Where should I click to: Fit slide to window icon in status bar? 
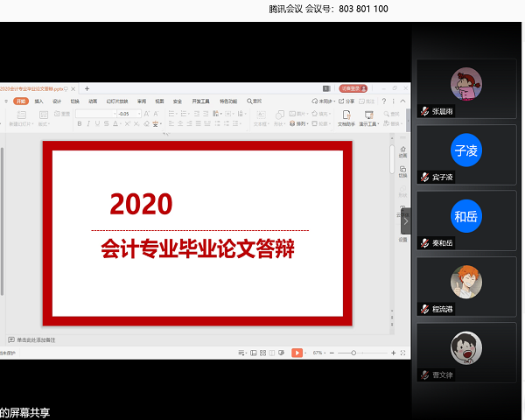point(403,353)
